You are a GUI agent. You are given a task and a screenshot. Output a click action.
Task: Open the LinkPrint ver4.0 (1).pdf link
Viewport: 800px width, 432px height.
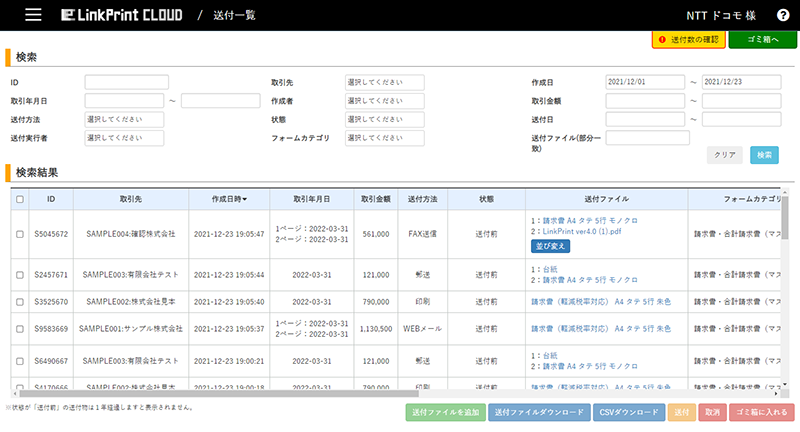point(582,232)
